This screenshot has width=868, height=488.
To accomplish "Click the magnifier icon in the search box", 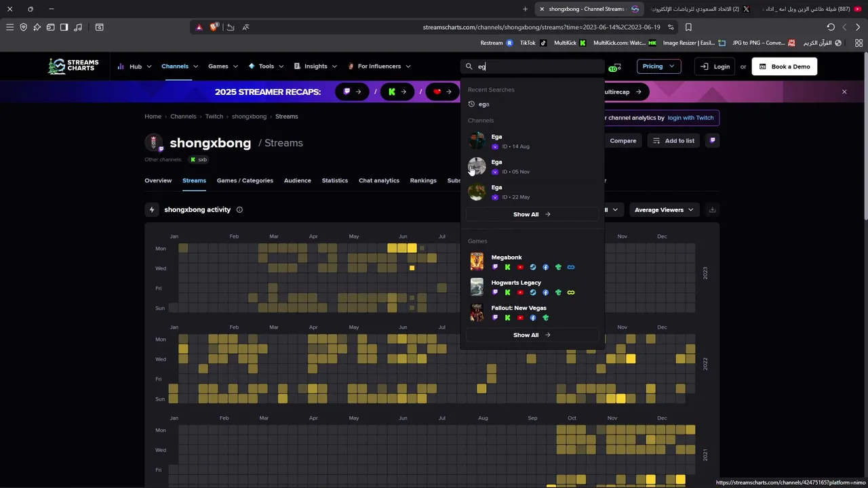I will click(x=469, y=66).
